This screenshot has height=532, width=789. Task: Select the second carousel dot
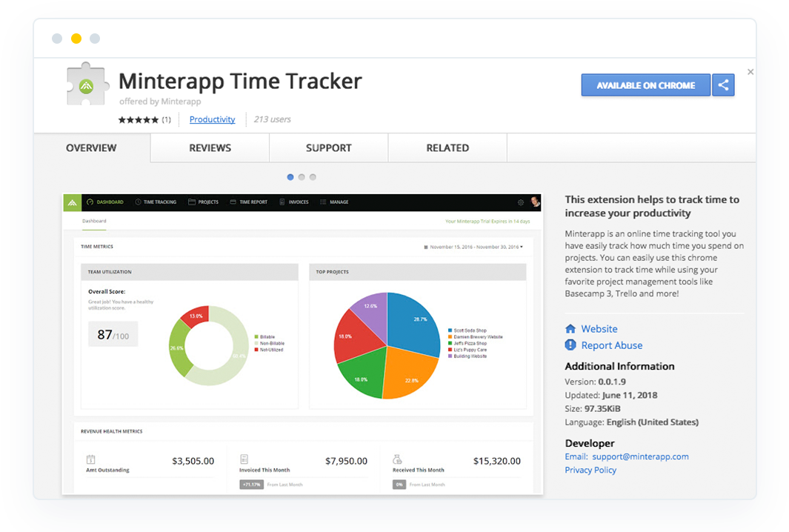coord(302,177)
